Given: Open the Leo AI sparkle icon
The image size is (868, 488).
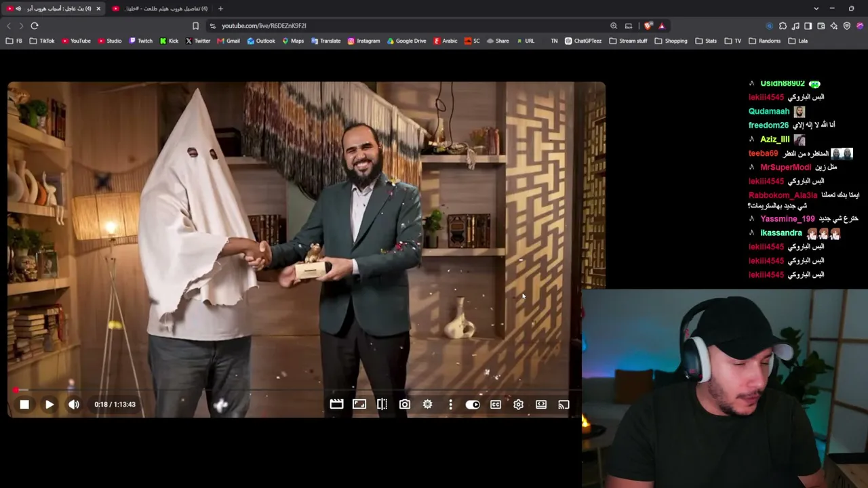Looking at the screenshot, I should point(834,26).
